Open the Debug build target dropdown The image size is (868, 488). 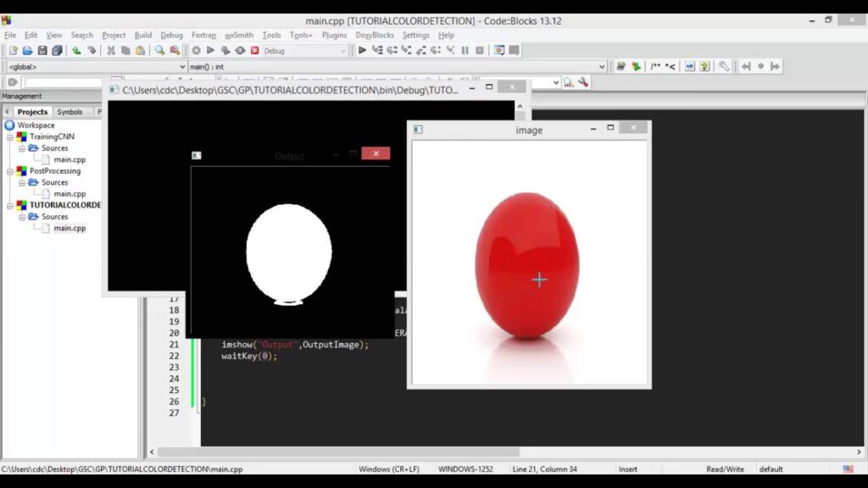[x=305, y=51]
